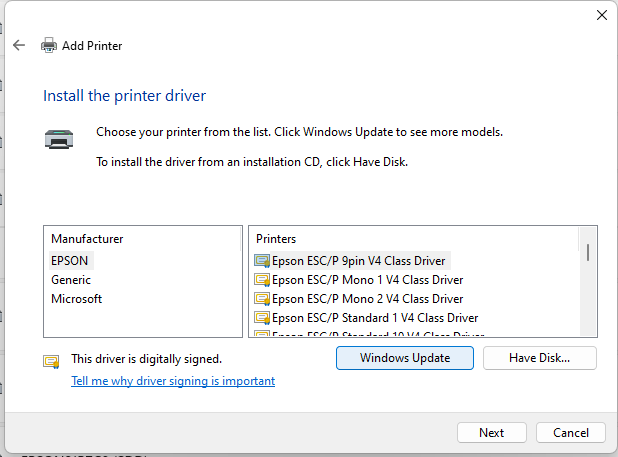Choose Microsoft from the Manufacturer list
The image size is (618, 457).
[x=76, y=298]
